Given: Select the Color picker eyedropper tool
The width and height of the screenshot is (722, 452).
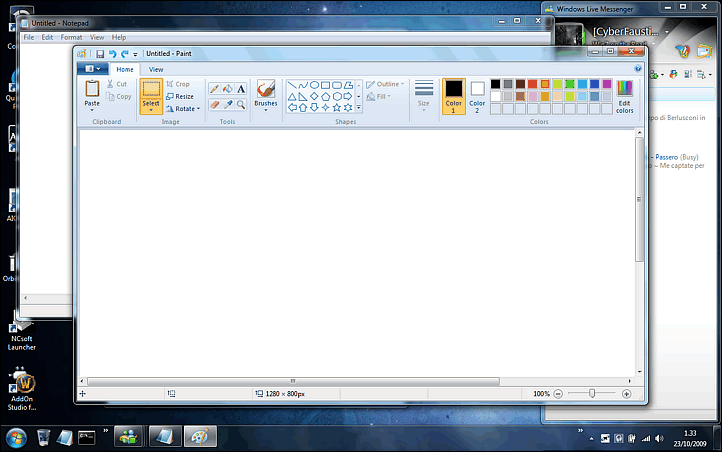Looking at the screenshot, I should (x=227, y=104).
